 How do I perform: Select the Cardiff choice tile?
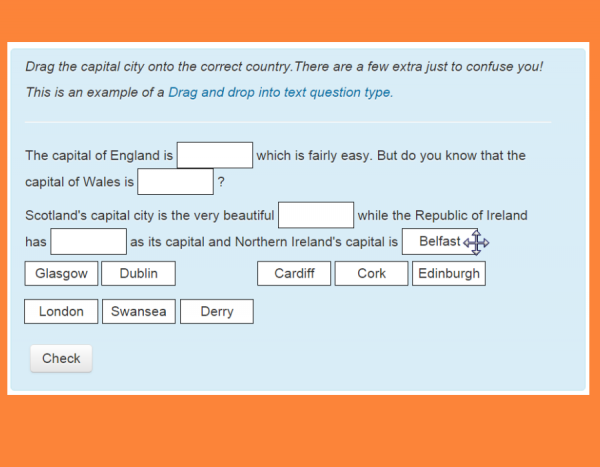click(x=294, y=274)
